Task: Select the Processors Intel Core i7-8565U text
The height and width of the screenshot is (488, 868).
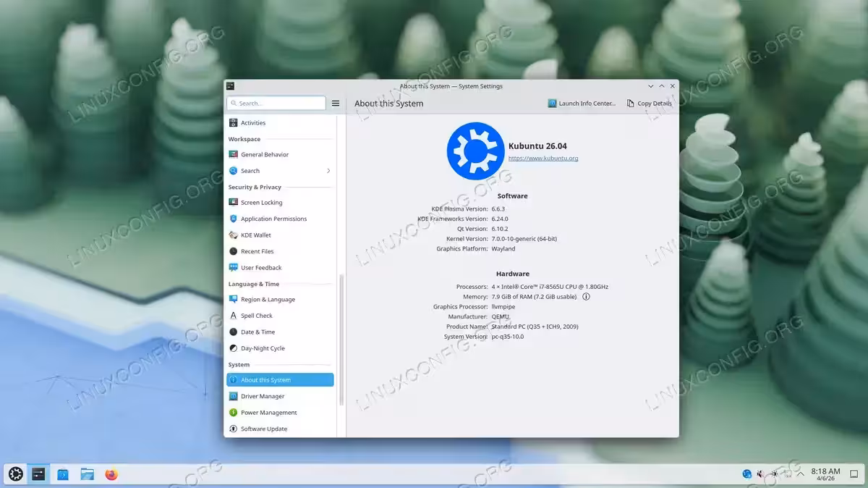Action: point(550,287)
